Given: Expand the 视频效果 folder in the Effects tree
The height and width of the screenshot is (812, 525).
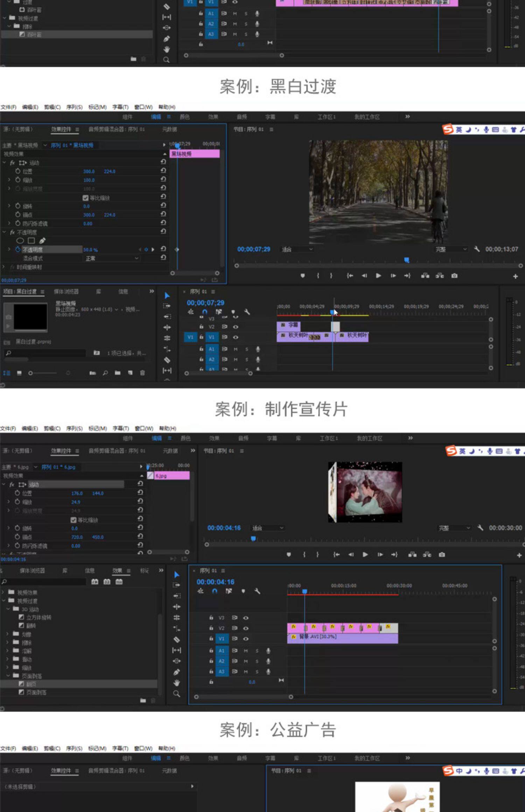Looking at the screenshot, I should click(3, 592).
